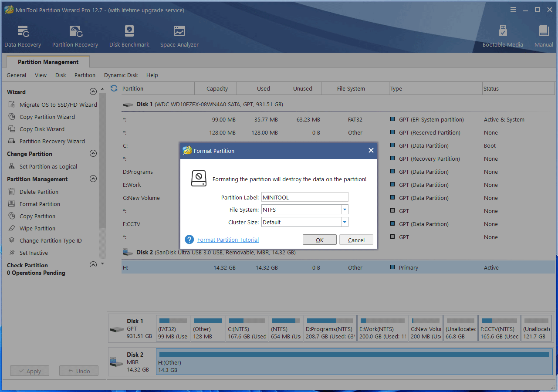Click the help question mark icon in dialog
This screenshot has height=392, width=558.
[189, 240]
